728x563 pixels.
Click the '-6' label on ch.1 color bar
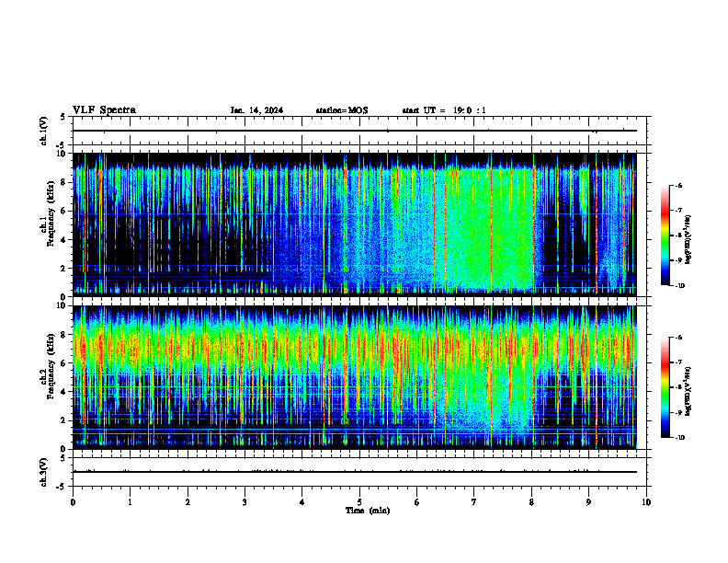pos(677,186)
